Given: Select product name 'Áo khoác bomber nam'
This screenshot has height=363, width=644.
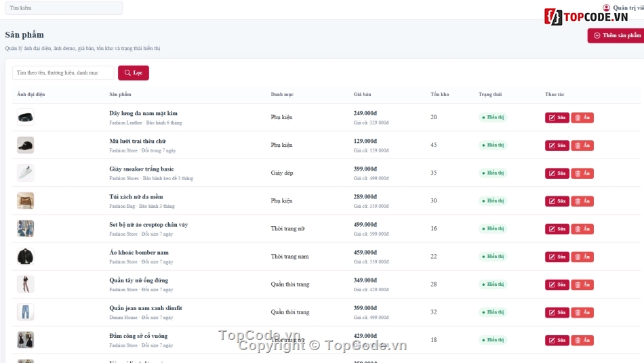Looking at the screenshot, I should click(139, 253).
